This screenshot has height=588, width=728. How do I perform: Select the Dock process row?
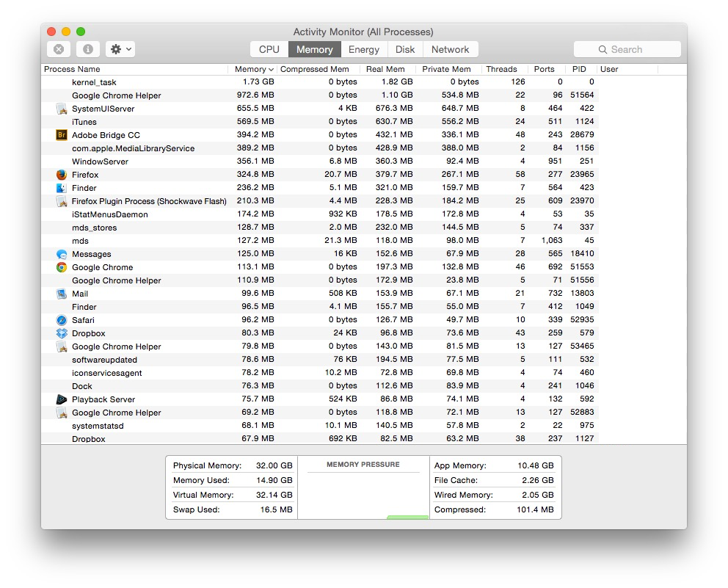(320, 386)
